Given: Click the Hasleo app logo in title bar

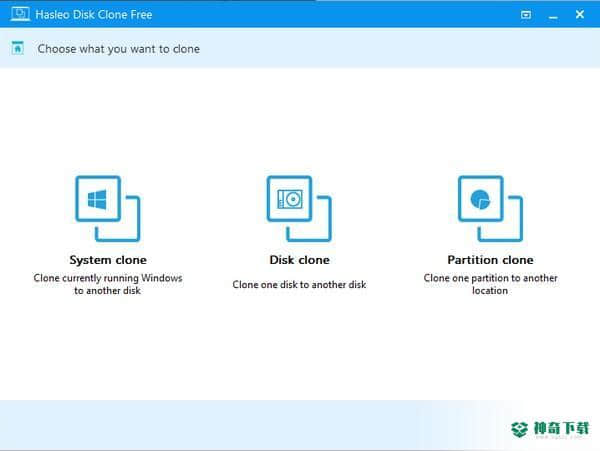Looking at the screenshot, I should pyautogui.click(x=20, y=14).
